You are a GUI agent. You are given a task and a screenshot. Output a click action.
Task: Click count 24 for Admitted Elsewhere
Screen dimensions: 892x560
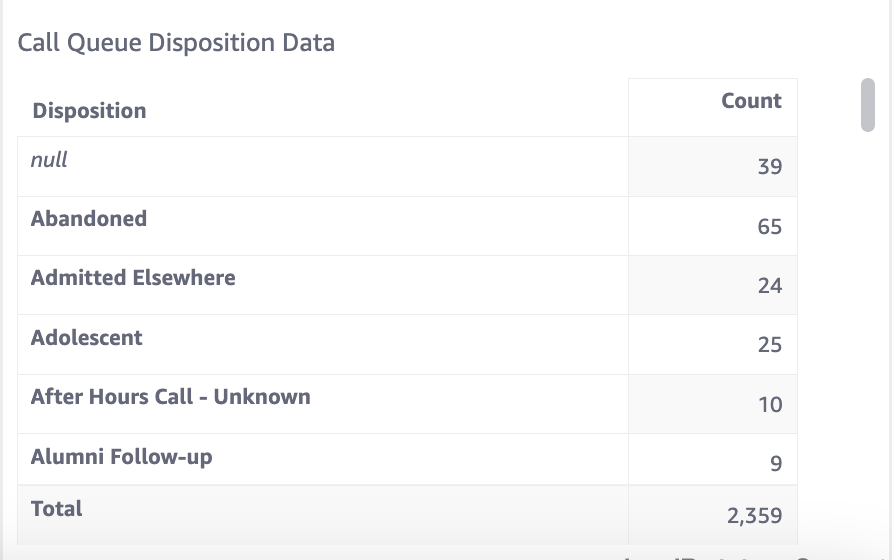769,286
